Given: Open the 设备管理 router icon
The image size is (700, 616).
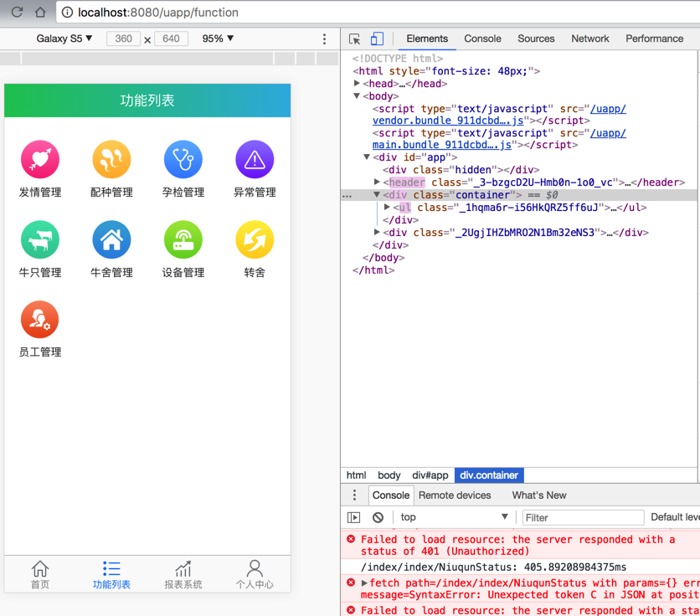Looking at the screenshot, I should [x=183, y=239].
